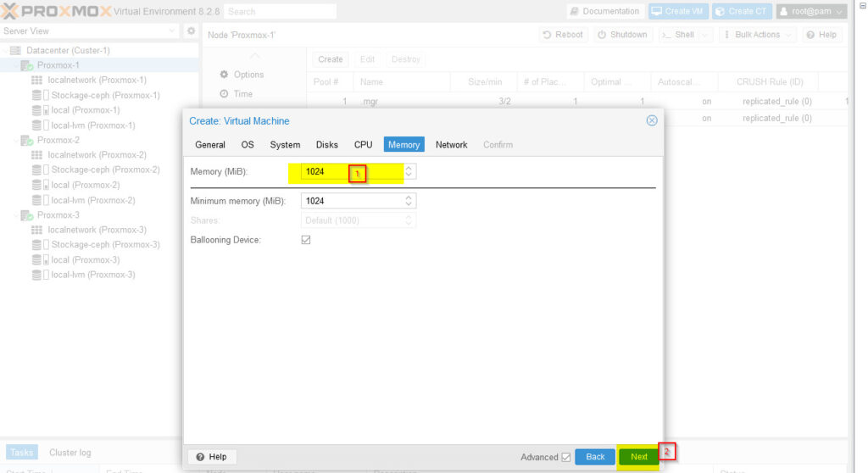
Task: Click the localnetwork (Proxmox-2) grid icon
Action: pos(36,155)
